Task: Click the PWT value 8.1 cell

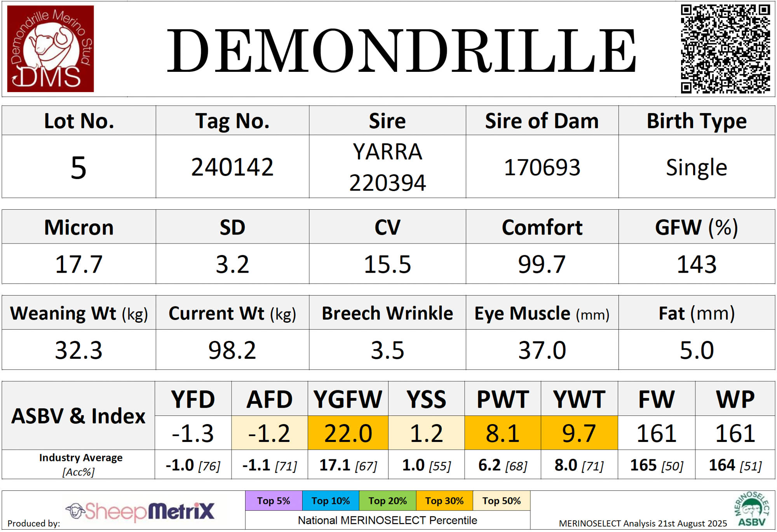Action: pyautogui.click(x=502, y=433)
